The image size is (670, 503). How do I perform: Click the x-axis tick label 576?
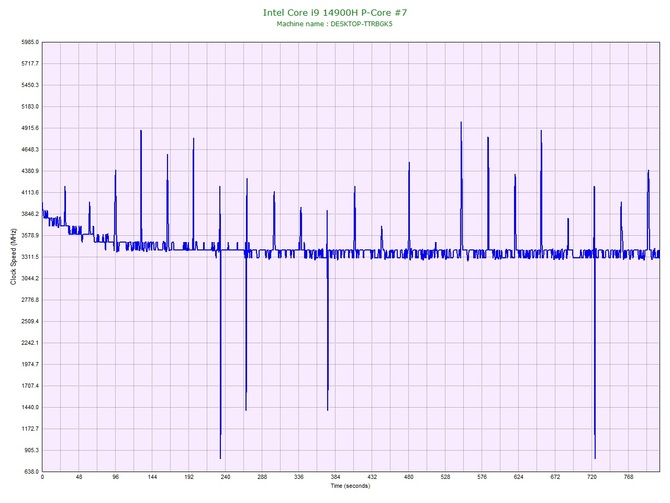(x=482, y=477)
